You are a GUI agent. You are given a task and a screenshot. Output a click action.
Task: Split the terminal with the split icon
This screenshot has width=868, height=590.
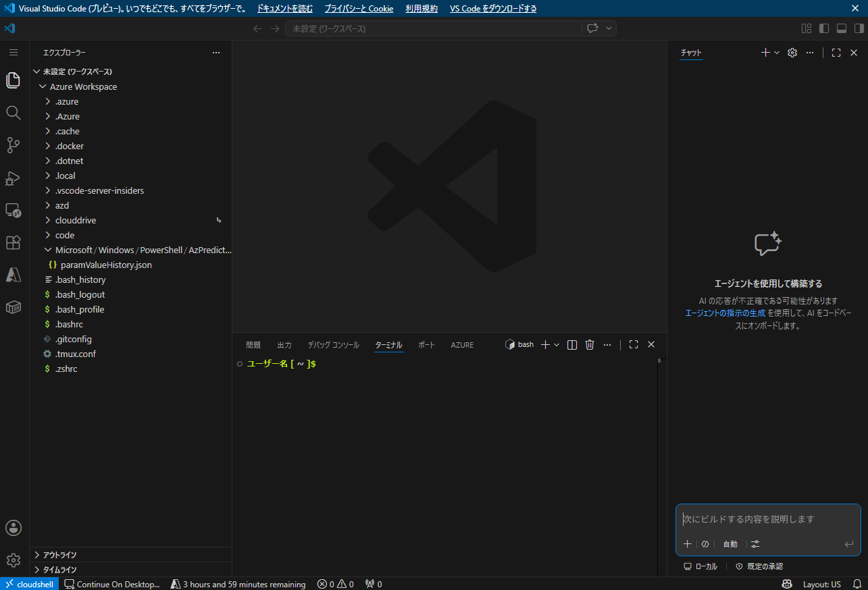pyautogui.click(x=572, y=344)
